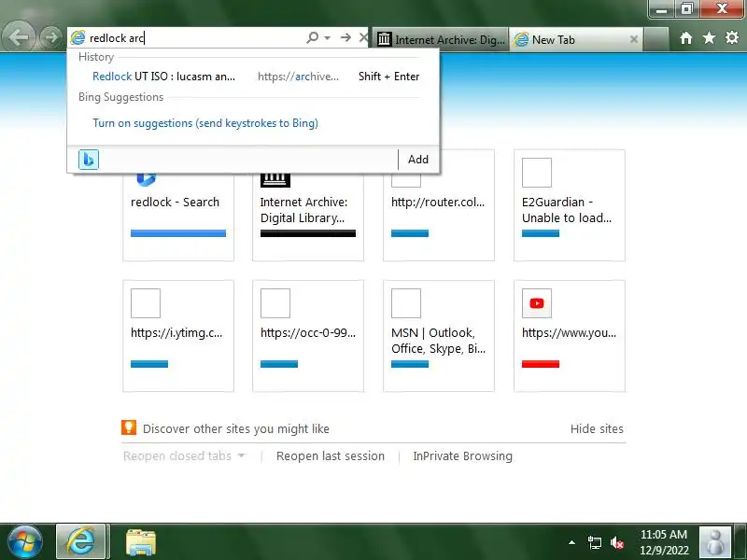The image size is (747, 560).
Task: Open the MSN Outlook Office Skype tile
Action: 439,336
